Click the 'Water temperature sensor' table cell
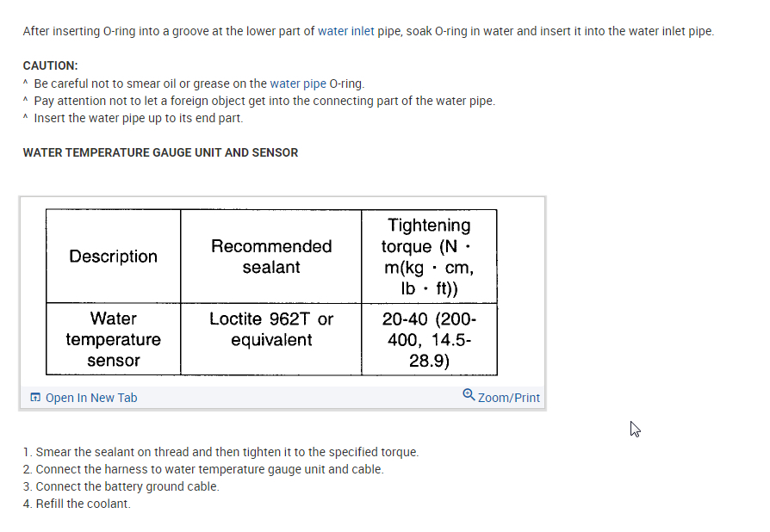Viewport: 770px width, 532px height. (113, 339)
